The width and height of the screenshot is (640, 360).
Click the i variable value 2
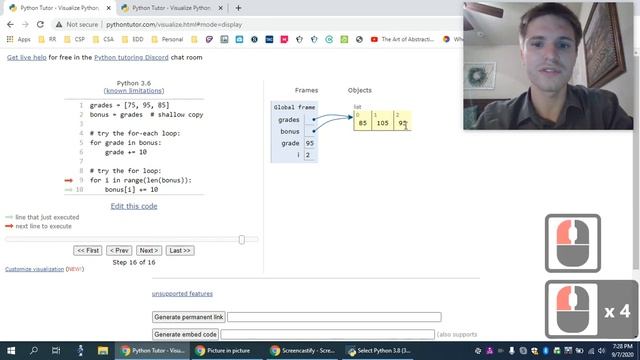pos(308,155)
